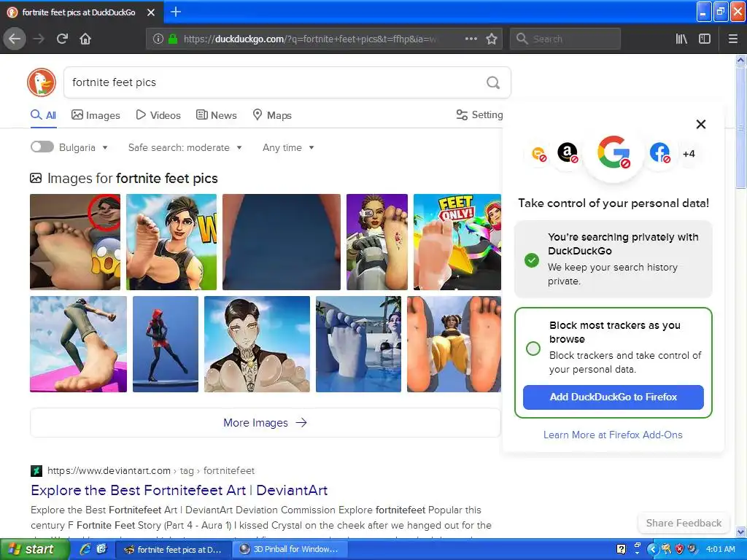The height and width of the screenshot is (560, 747).
Task: View the green padlock connection details
Action: [x=173, y=39]
